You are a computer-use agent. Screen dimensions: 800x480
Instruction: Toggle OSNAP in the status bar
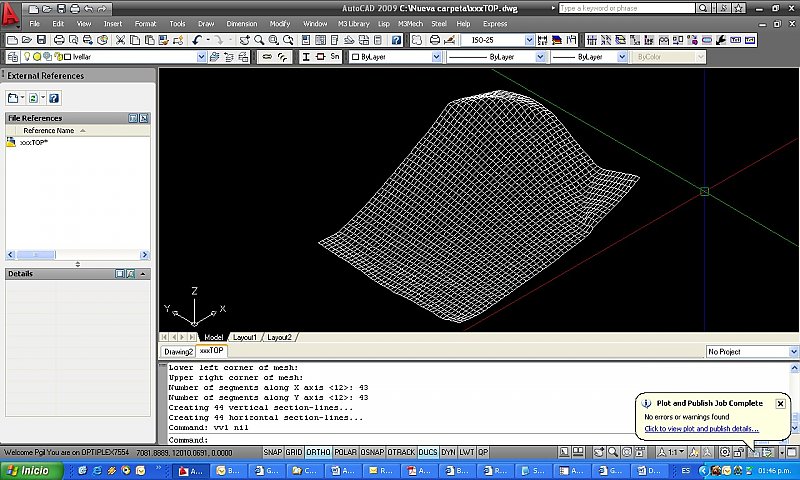(372, 452)
